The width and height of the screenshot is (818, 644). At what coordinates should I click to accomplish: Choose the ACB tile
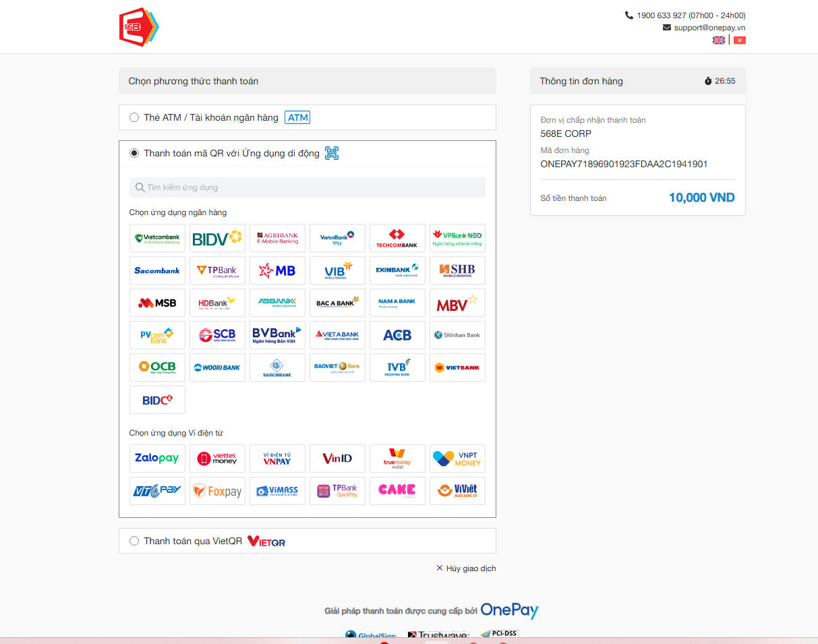(x=397, y=335)
